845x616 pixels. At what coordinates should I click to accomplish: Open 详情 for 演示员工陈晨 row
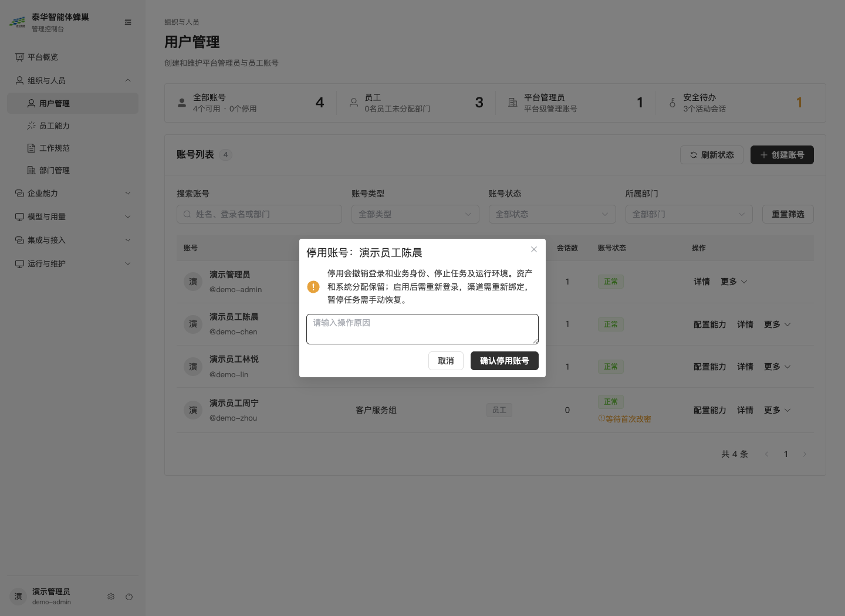pyautogui.click(x=745, y=324)
